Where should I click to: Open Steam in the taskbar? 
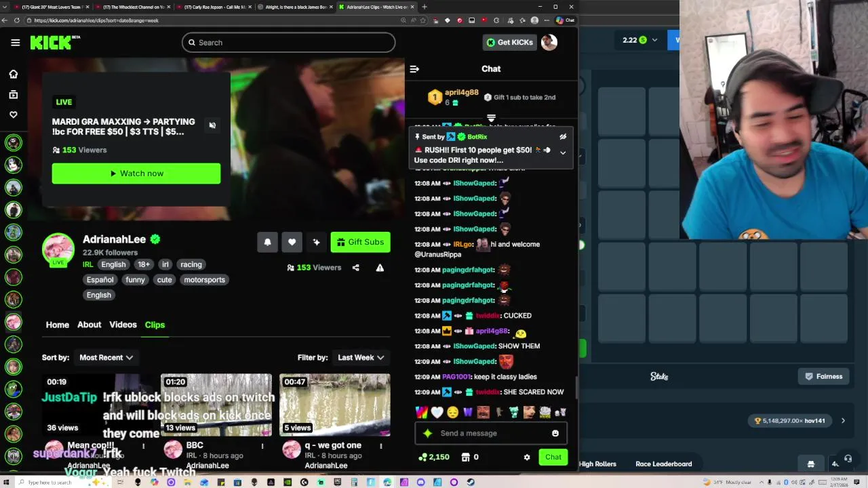pyautogui.click(x=471, y=483)
